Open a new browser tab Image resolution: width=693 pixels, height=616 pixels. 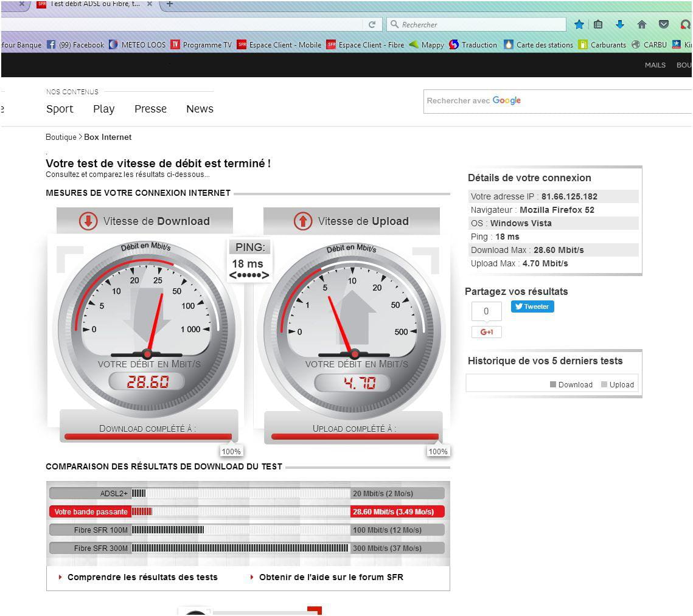point(170,4)
